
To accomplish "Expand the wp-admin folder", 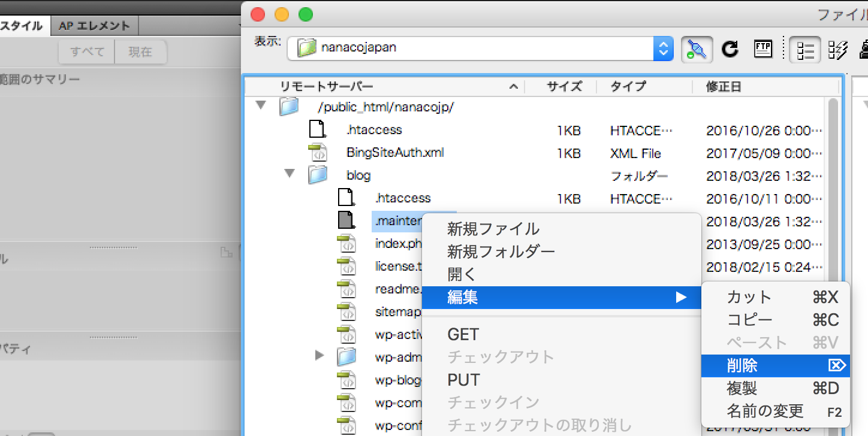I will [x=320, y=356].
